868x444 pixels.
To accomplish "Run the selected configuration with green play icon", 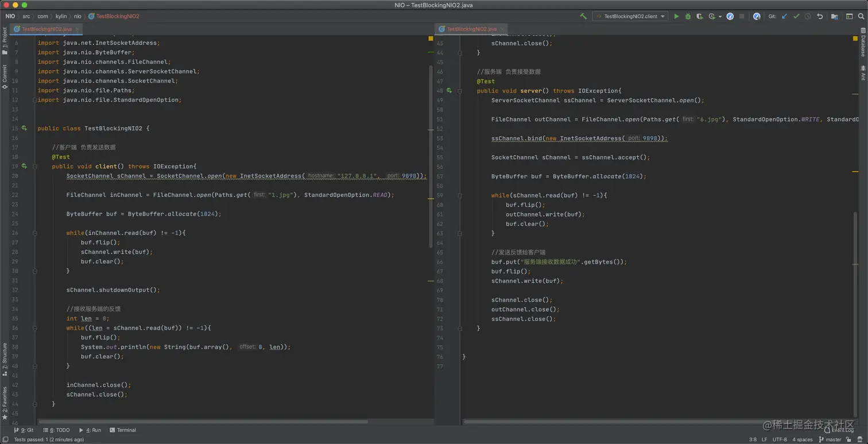I will pyautogui.click(x=676, y=17).
